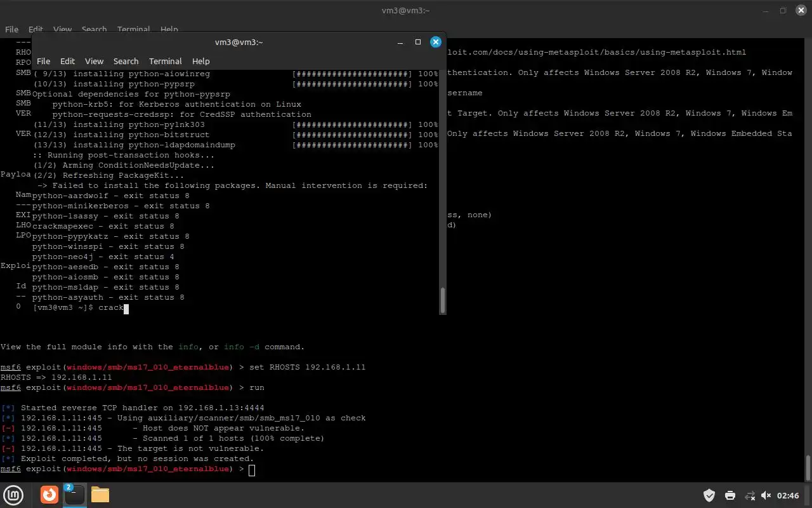Click 'View the full module info' line
This screenshot has height=508, width=812.
(152, 347)
